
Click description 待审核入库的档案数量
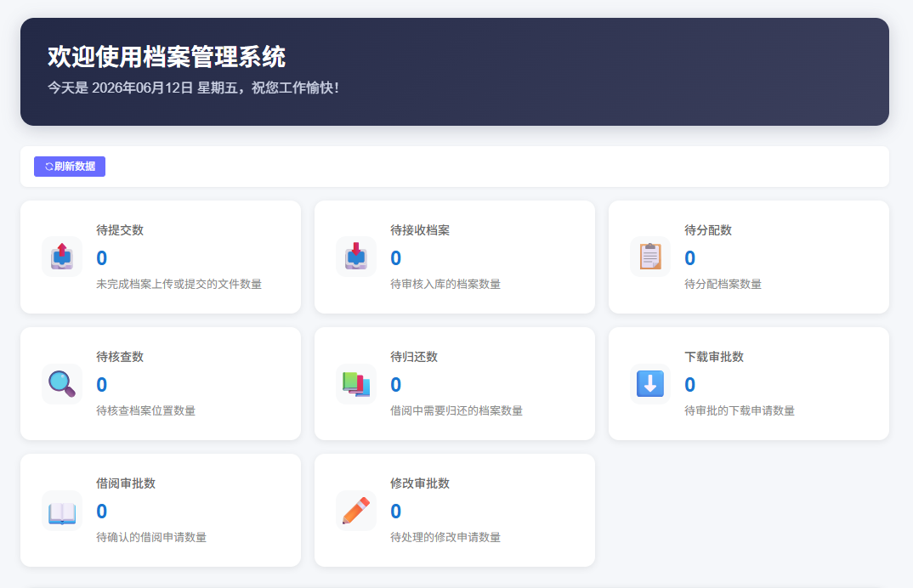coord(445,284)
